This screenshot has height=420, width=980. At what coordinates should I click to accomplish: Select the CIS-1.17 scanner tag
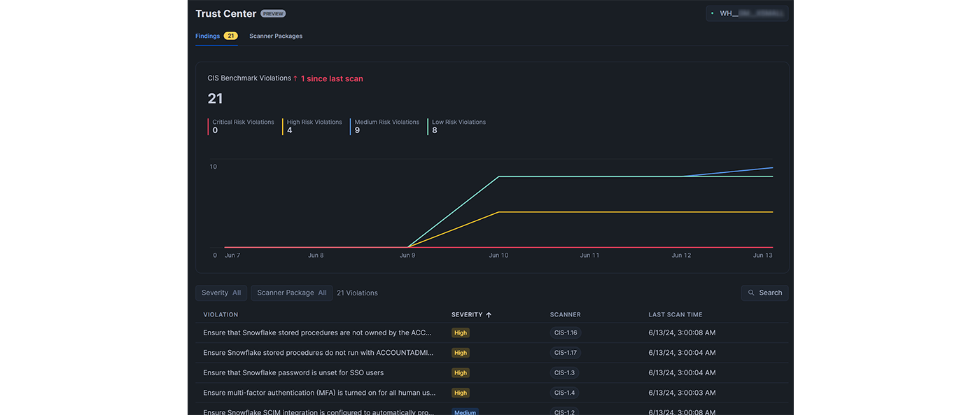[x=565, y=353]
